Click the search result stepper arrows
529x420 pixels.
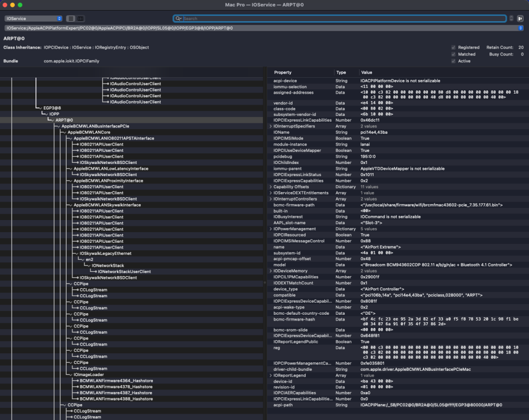tap(511, 19)
